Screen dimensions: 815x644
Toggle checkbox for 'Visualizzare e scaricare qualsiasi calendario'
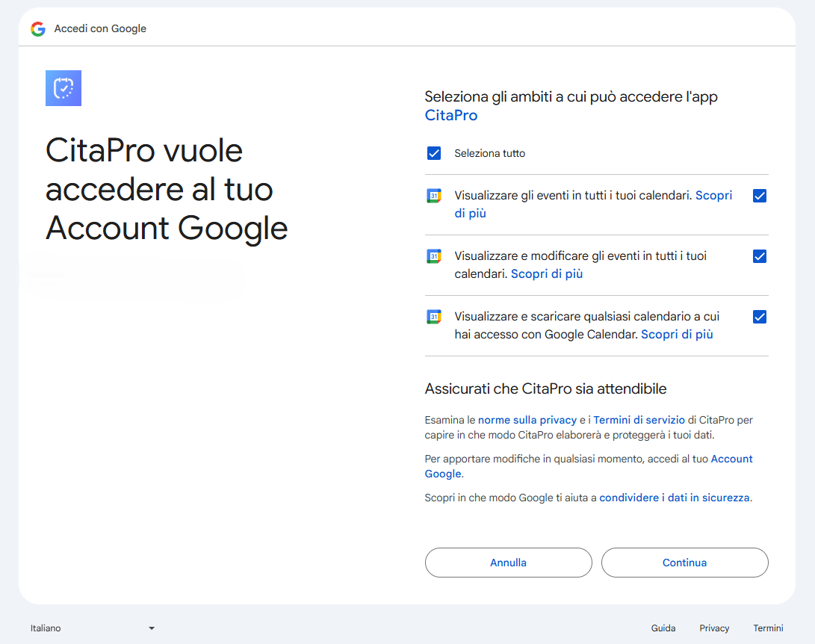tap(760, 317)
